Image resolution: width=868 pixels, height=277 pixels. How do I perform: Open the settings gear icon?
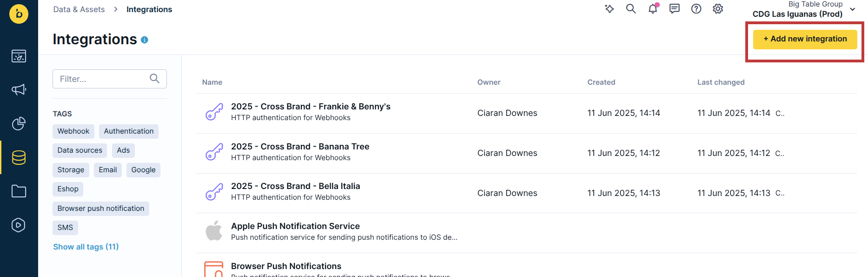click(718, 9)
